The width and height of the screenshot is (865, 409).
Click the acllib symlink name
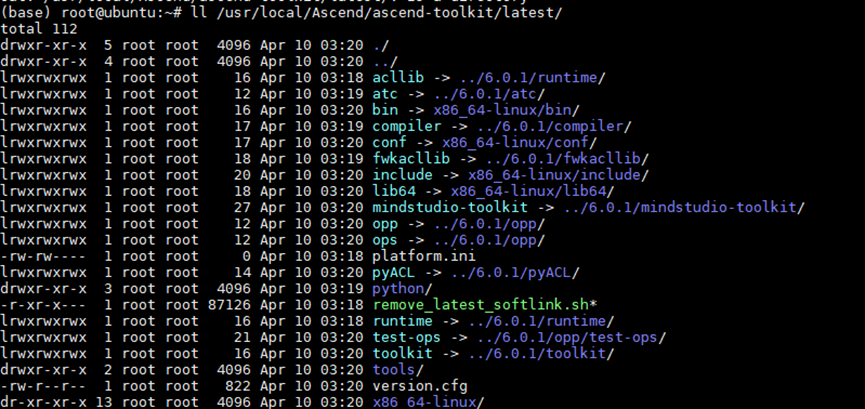click(398, 77)
